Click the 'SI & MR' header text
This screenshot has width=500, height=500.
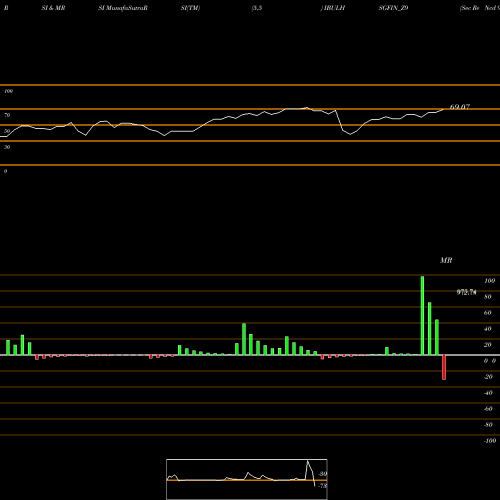click(x=53, y=8)
